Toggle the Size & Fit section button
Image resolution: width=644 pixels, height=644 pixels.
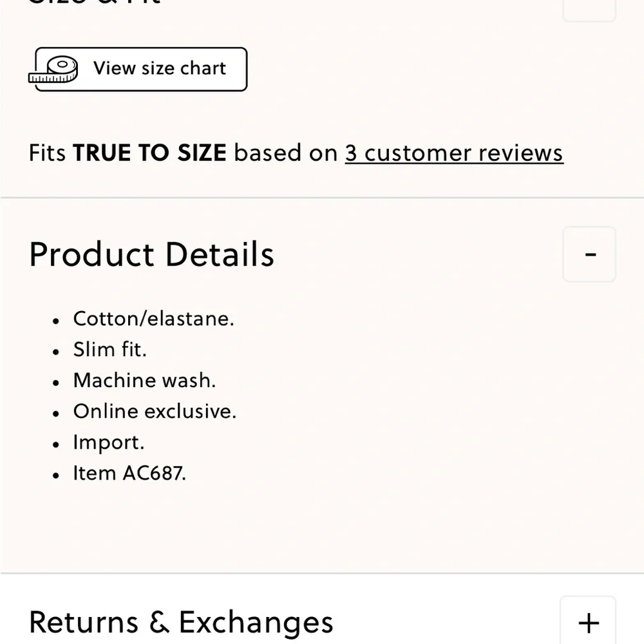589,9
